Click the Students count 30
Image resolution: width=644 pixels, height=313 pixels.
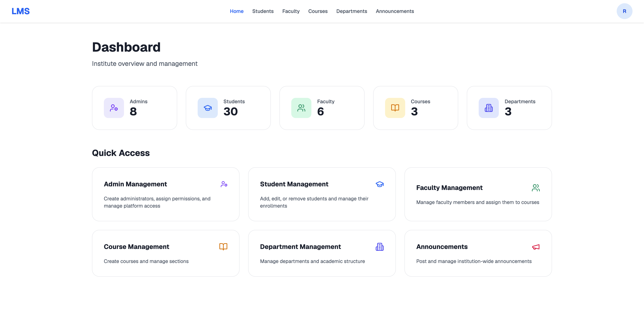pyautogui.click(x=231, y=112)
